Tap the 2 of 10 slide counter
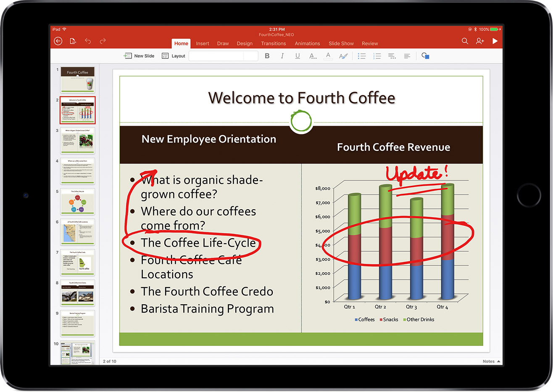Viewport: 553px width, 392px height. click(110, 361)
